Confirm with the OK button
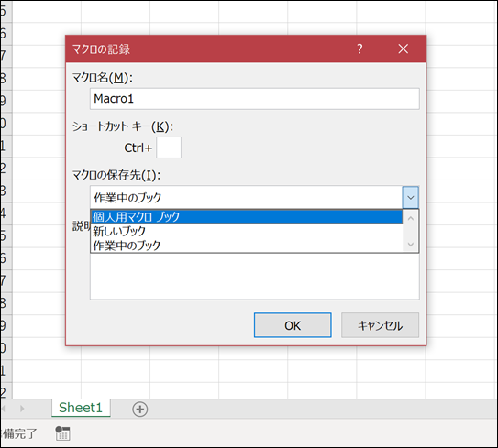This screenshot has height=448, width=498. tap(293, 325)
